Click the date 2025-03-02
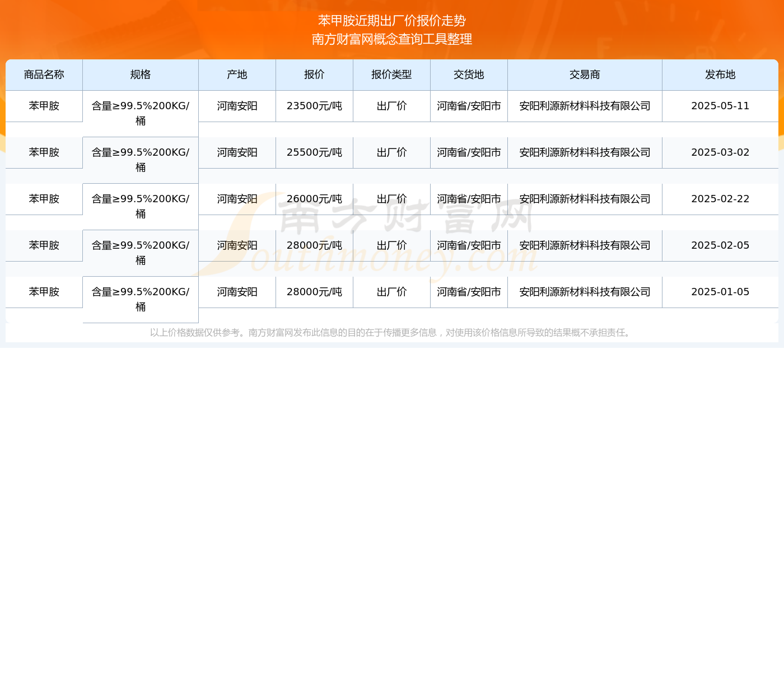Image resolution: width=784 pixels, height=675 pixels. tap(720, 152)
